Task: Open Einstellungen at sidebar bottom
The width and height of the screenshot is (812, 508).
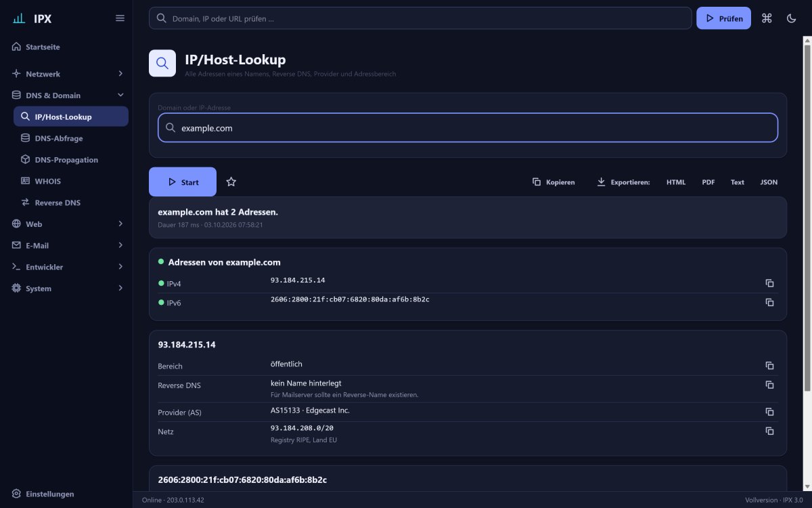Action: point(66,494)
